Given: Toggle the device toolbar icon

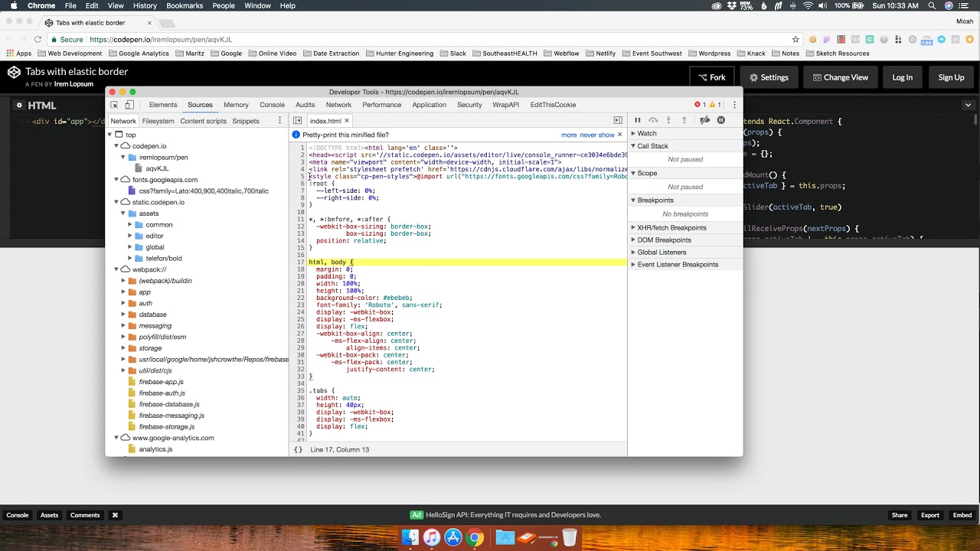Looking at the screenshot, I should (129, 105).
